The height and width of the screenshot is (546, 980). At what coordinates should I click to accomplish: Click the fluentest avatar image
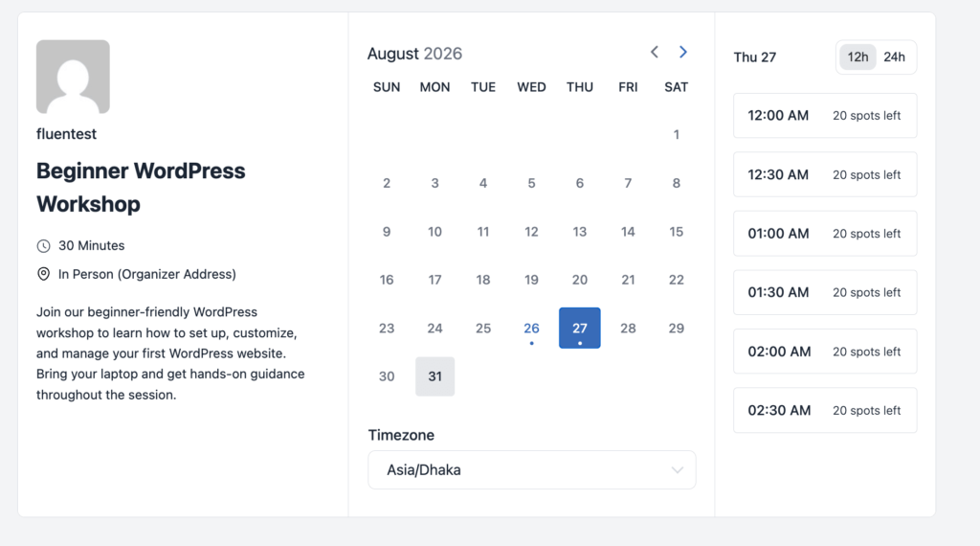point(73,77)
